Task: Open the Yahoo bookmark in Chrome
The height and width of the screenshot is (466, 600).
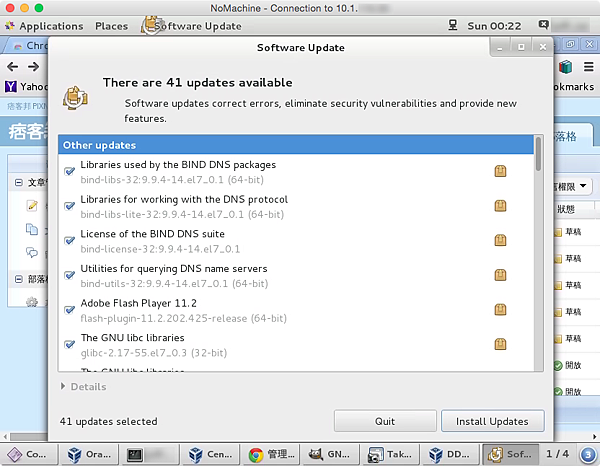Action: [26, 87]
